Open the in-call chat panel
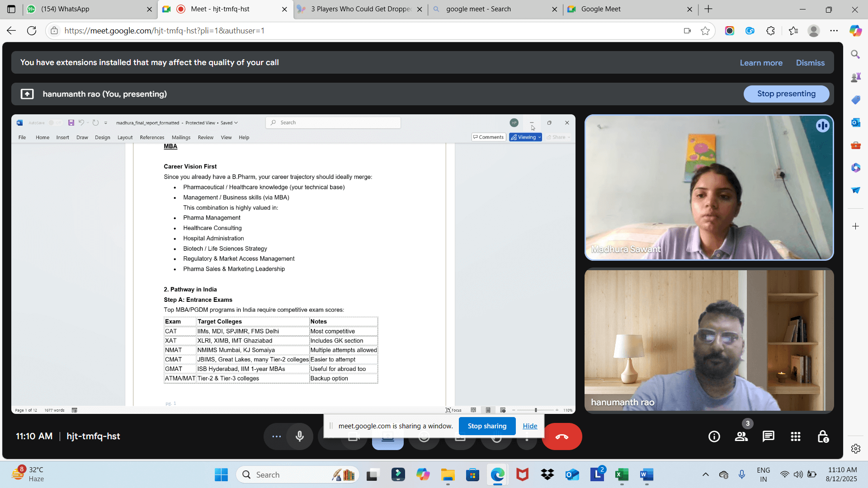Screen dimensions: 868x488 pos(768,436)
